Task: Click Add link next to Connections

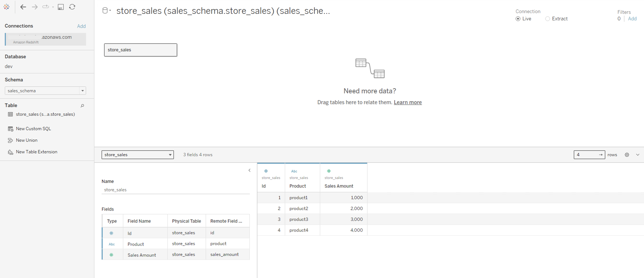Action: tap(81, 26)
